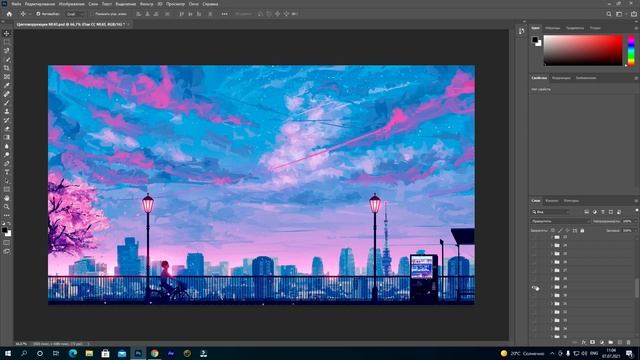Toggle visibility of layer group 26
Screen dimensions: 640x360
point(535,262)
